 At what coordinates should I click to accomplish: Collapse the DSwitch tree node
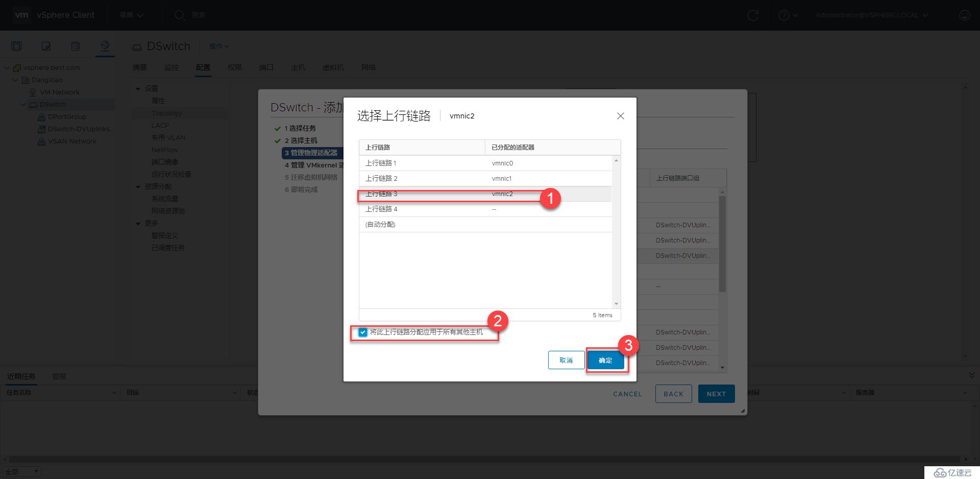click(x=23, y=105)
